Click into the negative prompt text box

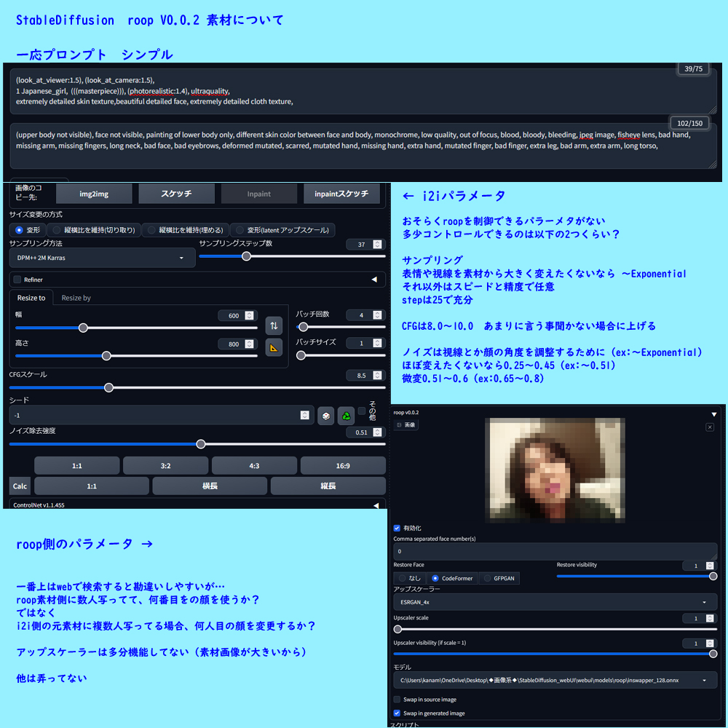click(363, 146)
